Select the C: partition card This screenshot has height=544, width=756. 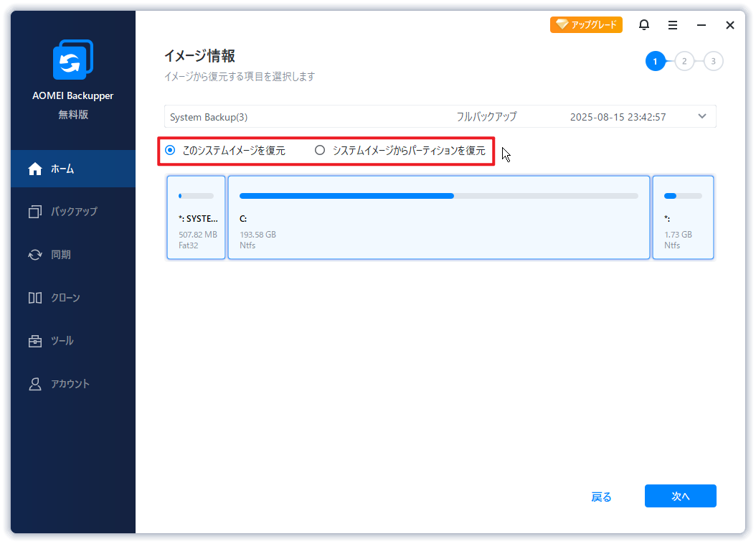tap(439, 217)
